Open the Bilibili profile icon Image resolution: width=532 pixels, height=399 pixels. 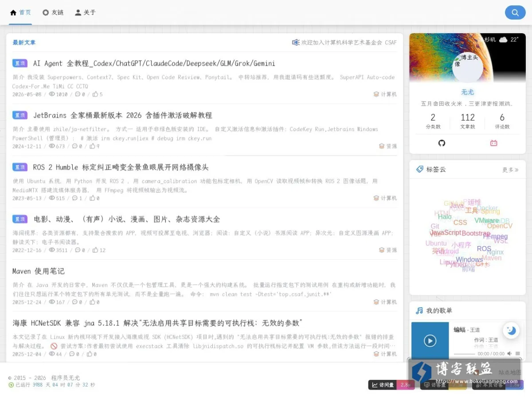coord(493,143)
